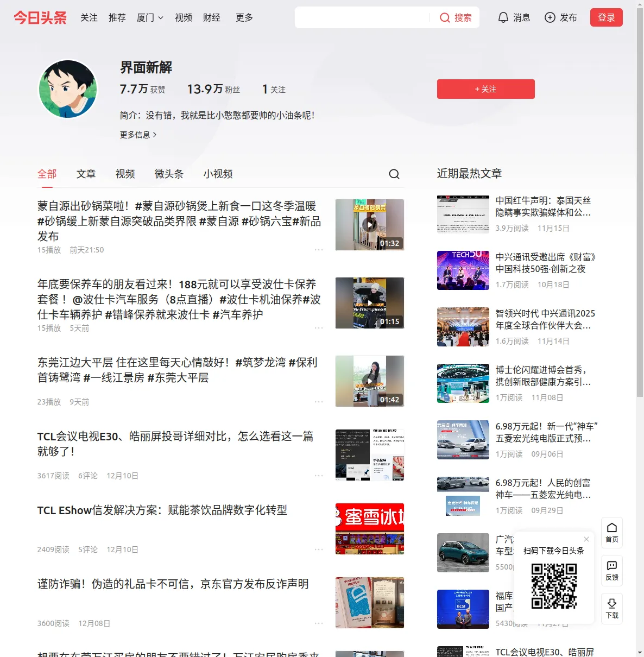
Task: Click the 6评论 comments count
Action: click(88, 476)
